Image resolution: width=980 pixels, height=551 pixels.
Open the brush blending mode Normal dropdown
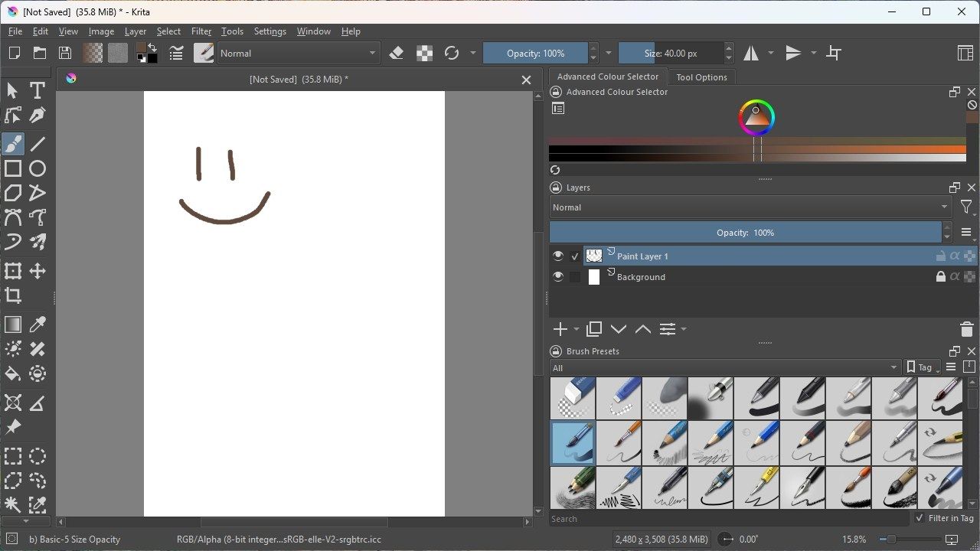pyautogui.click(x=299, y=53)
